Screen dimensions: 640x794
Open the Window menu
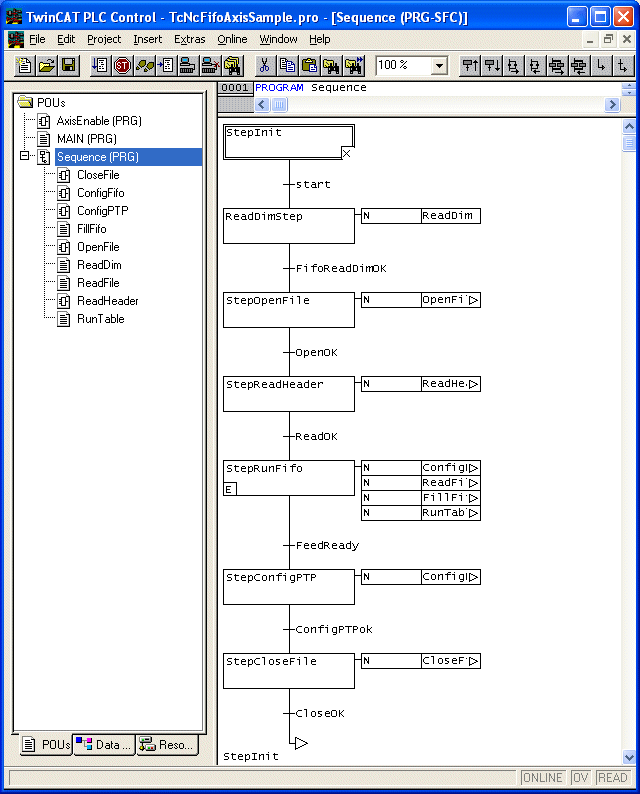(278, 39)
